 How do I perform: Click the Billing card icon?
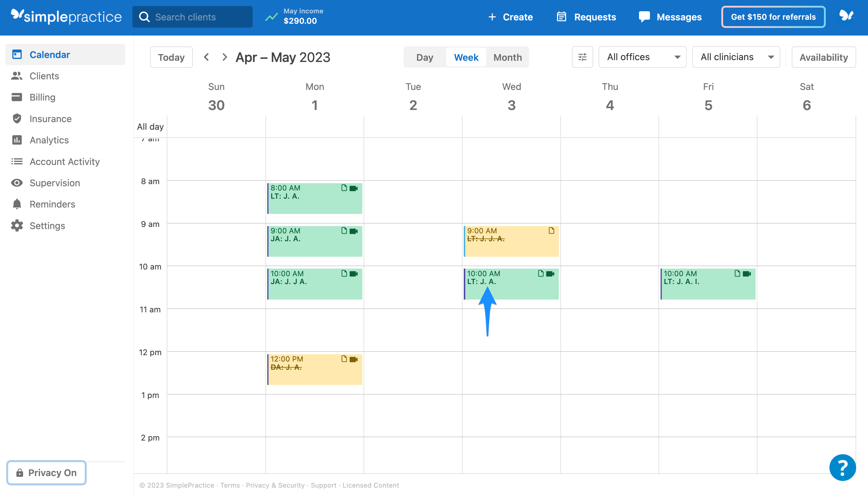17,97
